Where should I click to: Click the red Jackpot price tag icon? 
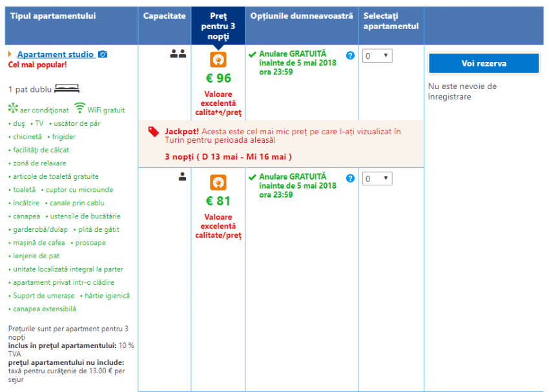[x=153, y=131]
